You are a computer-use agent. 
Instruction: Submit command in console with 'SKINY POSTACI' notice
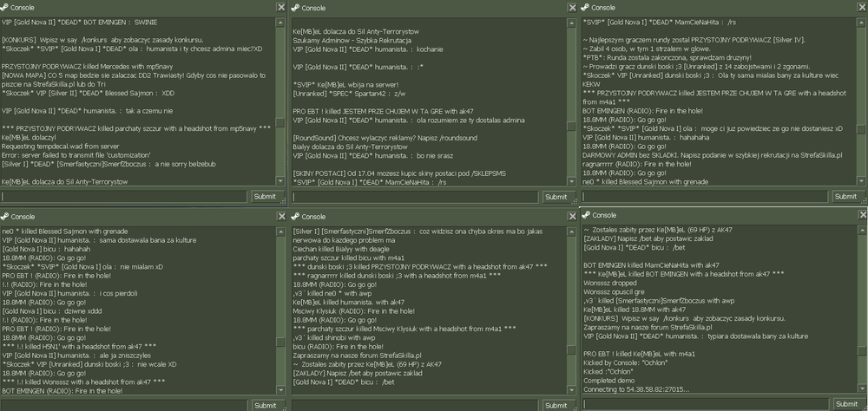point(556,197)
